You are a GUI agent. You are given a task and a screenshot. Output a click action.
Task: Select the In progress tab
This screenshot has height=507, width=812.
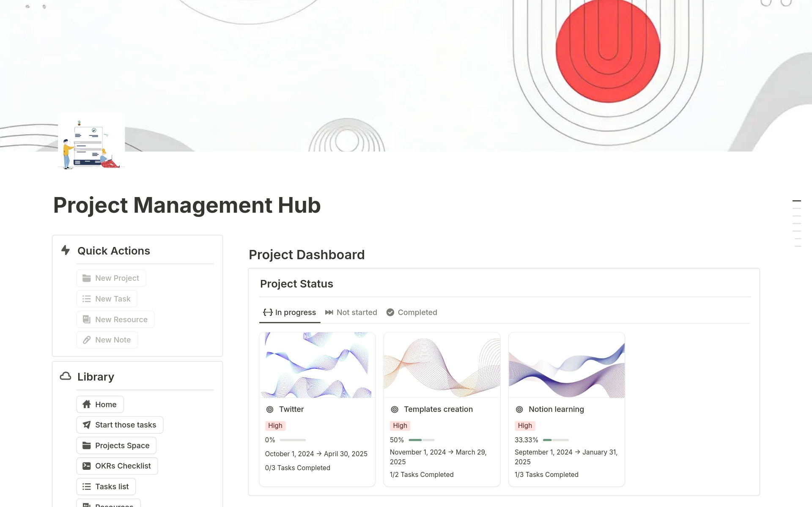(x=295, y=312)
